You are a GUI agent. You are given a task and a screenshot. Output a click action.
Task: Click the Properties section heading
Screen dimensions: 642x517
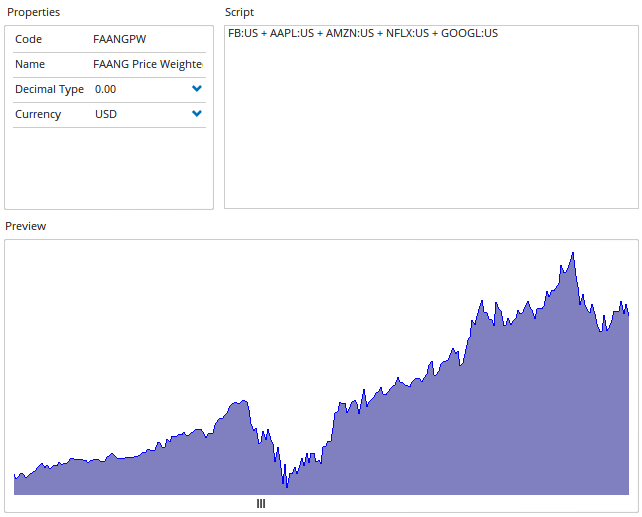pyautogui.click(x=34, y=12)
